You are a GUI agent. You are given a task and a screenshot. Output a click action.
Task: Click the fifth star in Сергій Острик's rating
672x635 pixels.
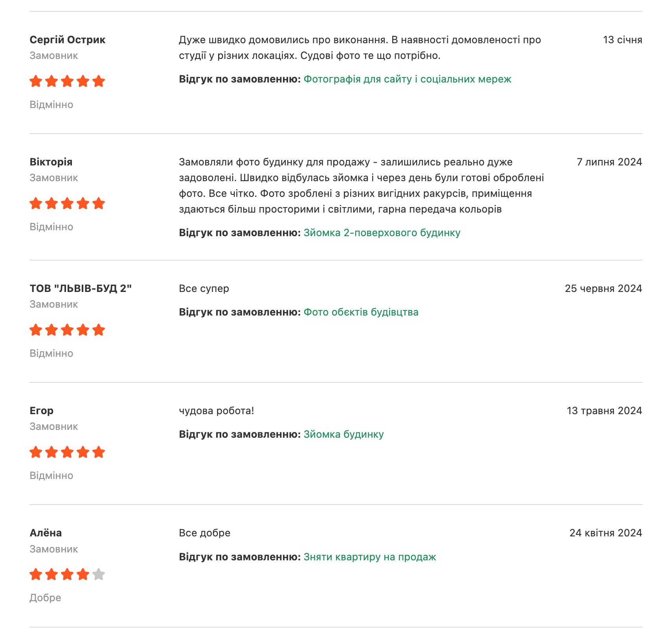click(x=99, y=81)
